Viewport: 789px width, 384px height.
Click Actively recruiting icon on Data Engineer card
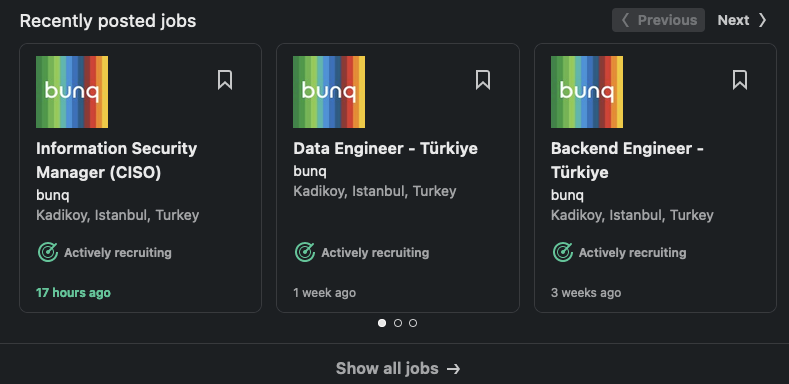(305, 252)
